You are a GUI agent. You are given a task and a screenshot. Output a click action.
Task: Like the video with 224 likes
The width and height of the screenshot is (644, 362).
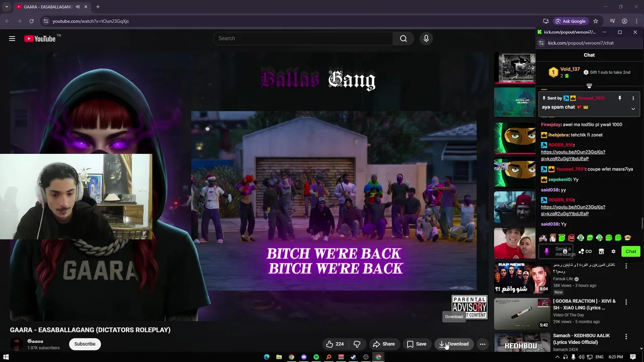click(335, 344)
